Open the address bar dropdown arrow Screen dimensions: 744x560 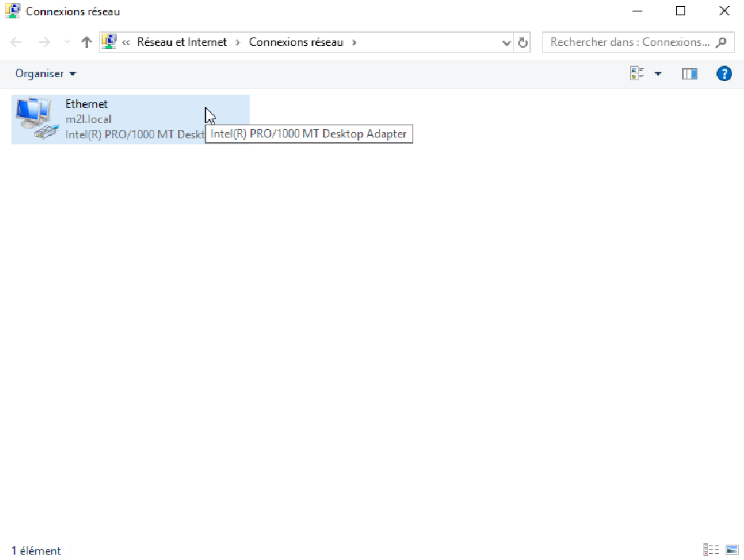pos(506,42)
